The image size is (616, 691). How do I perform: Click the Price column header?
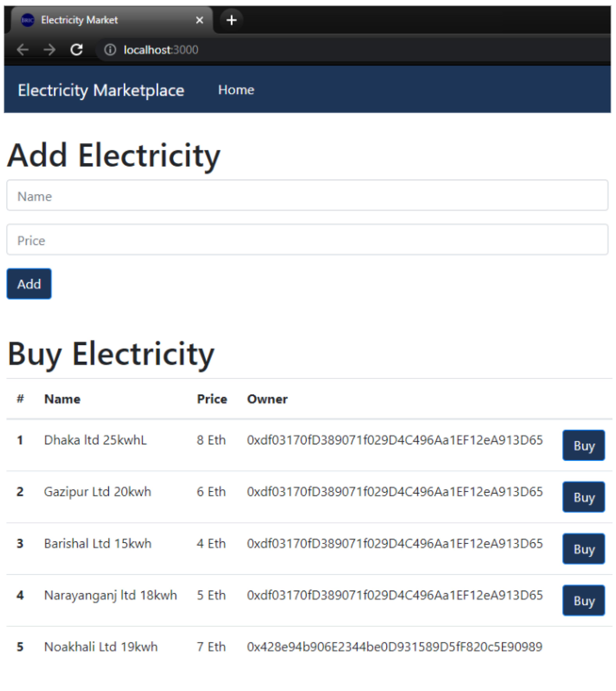pyautogui.click(x=212, y=399)
